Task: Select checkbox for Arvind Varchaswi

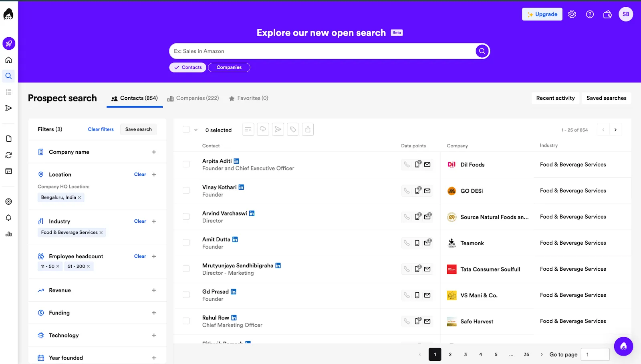Action: pos(186,216)
